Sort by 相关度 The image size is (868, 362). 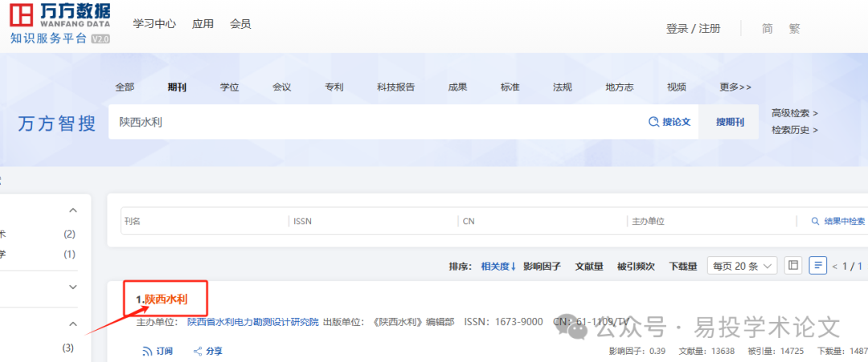pos(498,266)
